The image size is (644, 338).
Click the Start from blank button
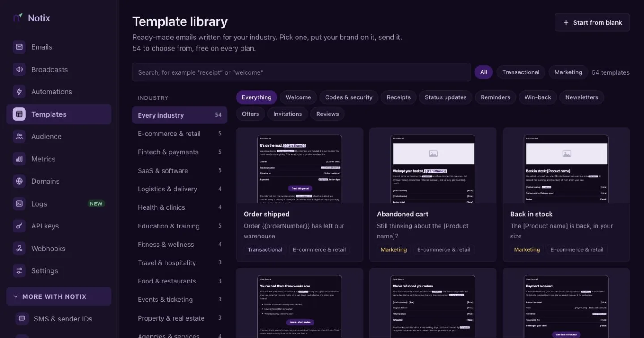pos(592,22)
